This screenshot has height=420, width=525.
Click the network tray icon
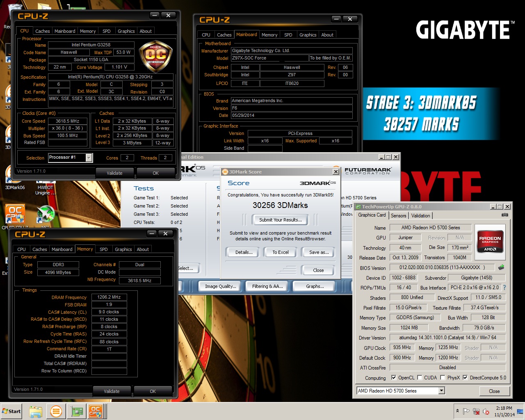pyautogui.click(x=476, y=411)
